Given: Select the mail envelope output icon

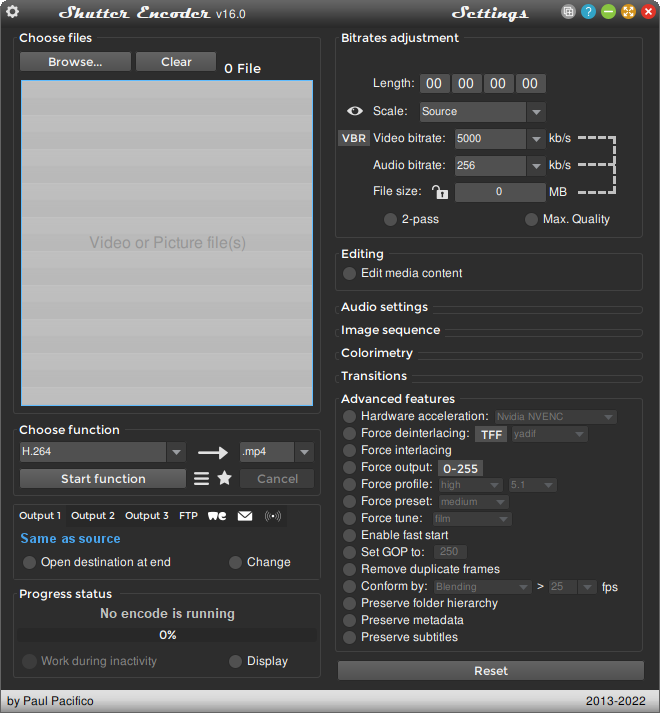Looking at the screenshot, I should 245,516.
